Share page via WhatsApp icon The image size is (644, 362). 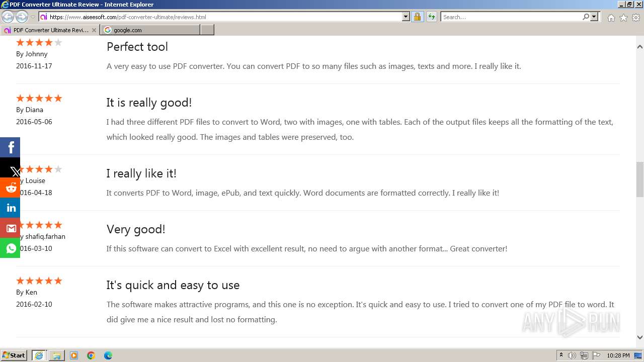pyautogui.click(x=10, y=248)
